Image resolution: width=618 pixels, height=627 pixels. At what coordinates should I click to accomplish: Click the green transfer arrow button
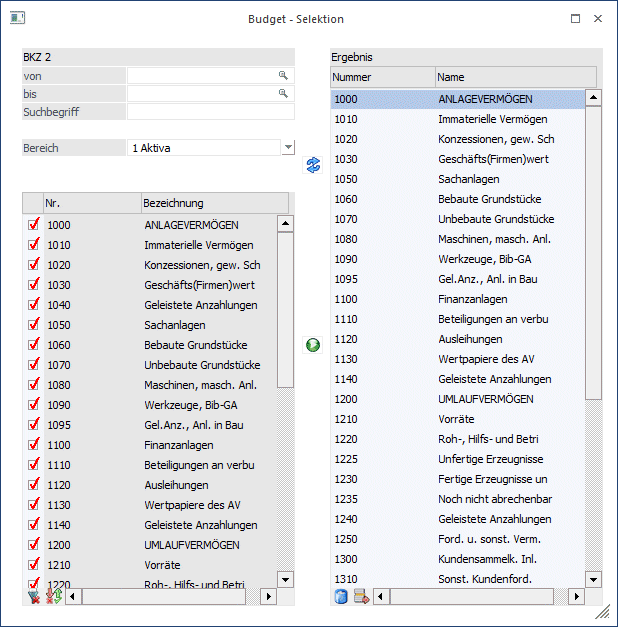tap(313, 345)
